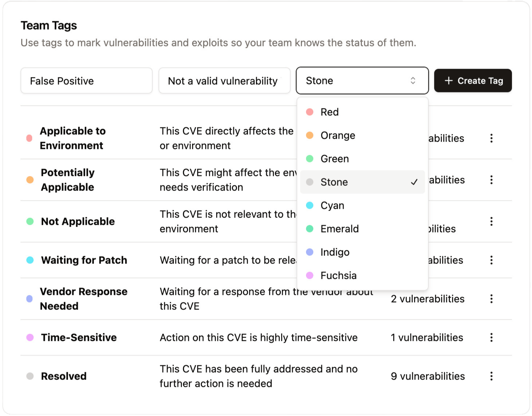Choose Cyan from color options
532x416 pixels.
click(332, 205)
